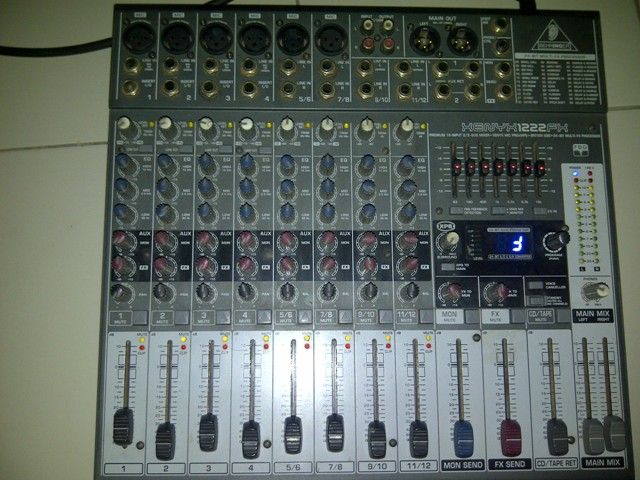Click the channel 7/8 AUX MON knob
Screen dimensions: 640x480
tap(328, 242)
